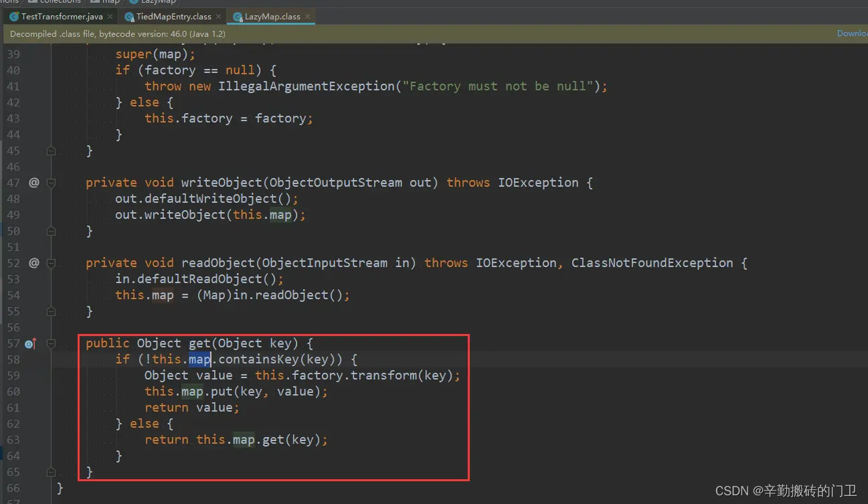Click the @ annotation gutter icon beside readObject
Viewport: 868px width, 504px height.
click(33, 262)
